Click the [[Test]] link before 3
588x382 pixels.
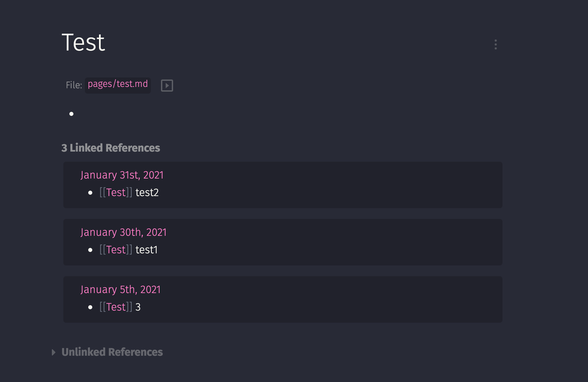[116, 307]
